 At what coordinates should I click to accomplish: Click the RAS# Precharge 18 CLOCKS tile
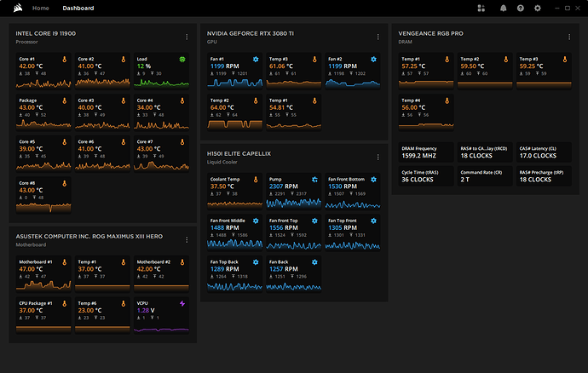click(544, 176)
